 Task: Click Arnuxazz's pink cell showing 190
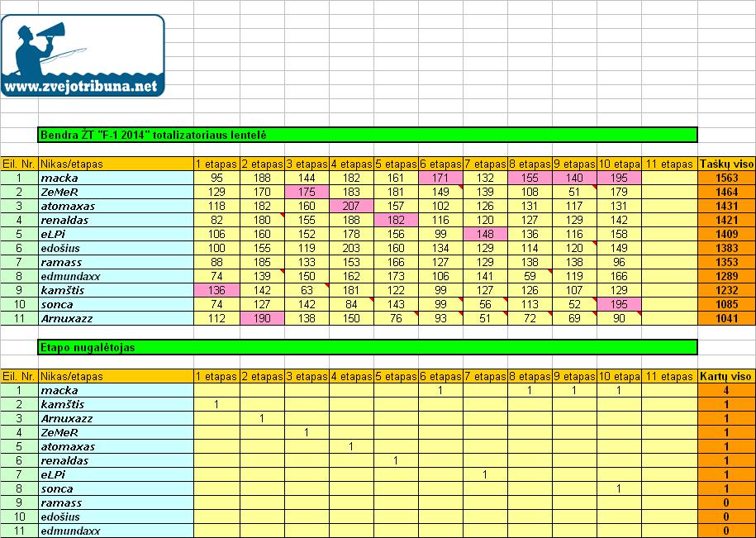tap(262, 318)
